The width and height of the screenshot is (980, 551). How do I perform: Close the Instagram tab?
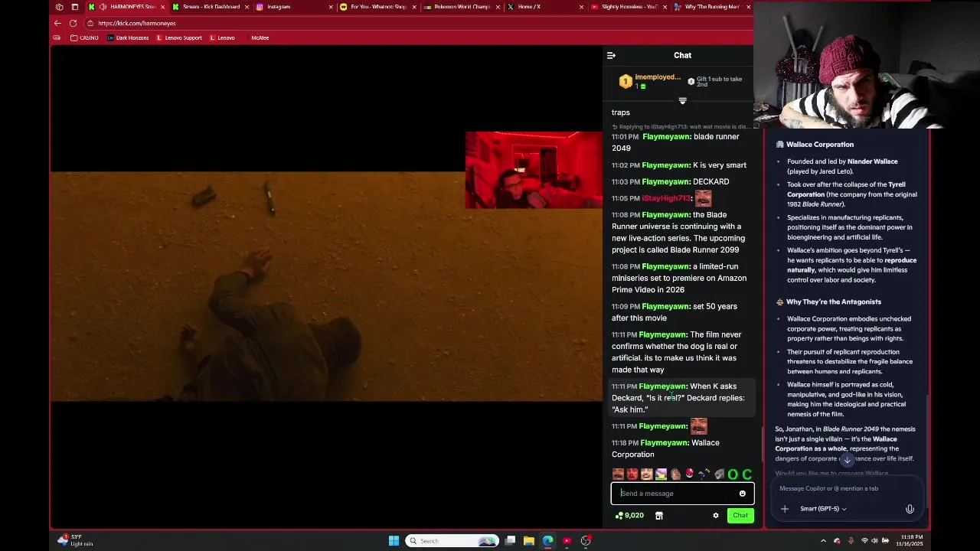point(331,7)
